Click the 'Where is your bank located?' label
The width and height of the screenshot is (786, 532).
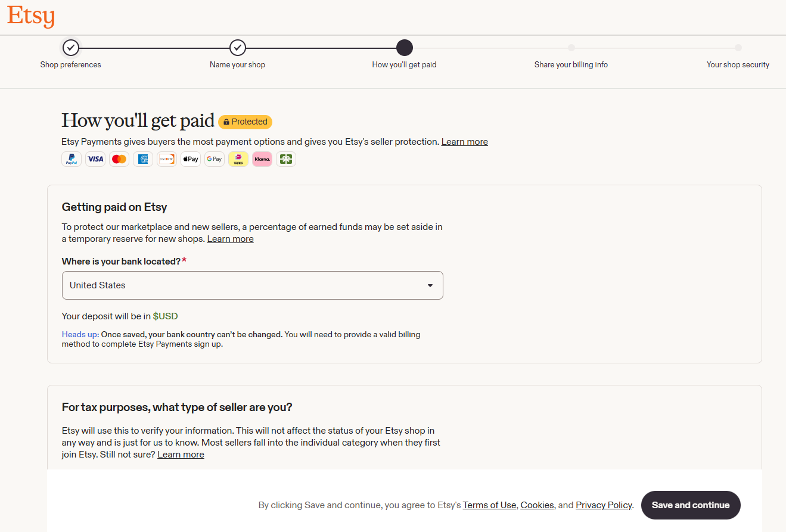click(x=121, y=262)
